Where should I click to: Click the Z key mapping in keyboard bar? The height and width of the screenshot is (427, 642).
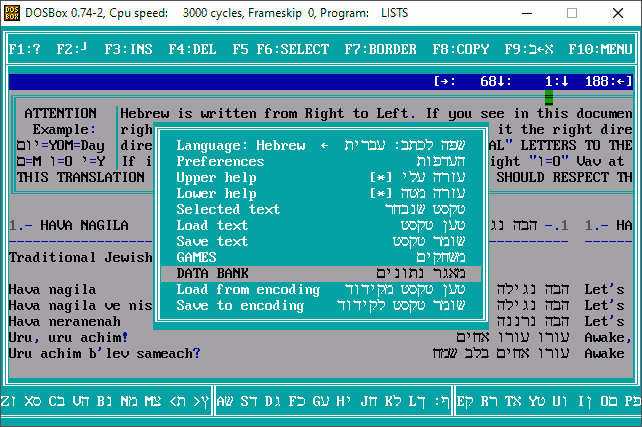[9, 401]
